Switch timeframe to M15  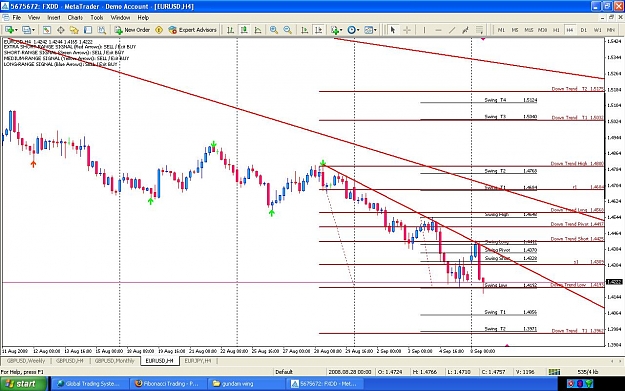click(529, 30)
